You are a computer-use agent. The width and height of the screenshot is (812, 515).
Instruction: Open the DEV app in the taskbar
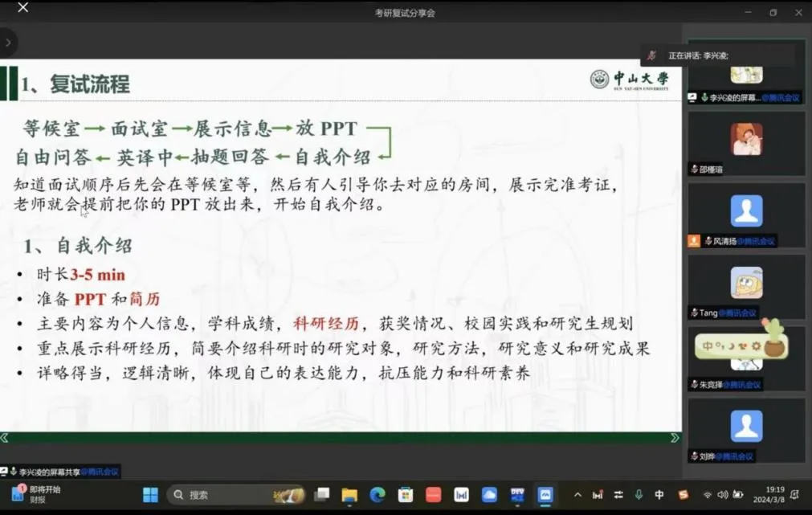[517, 495]
